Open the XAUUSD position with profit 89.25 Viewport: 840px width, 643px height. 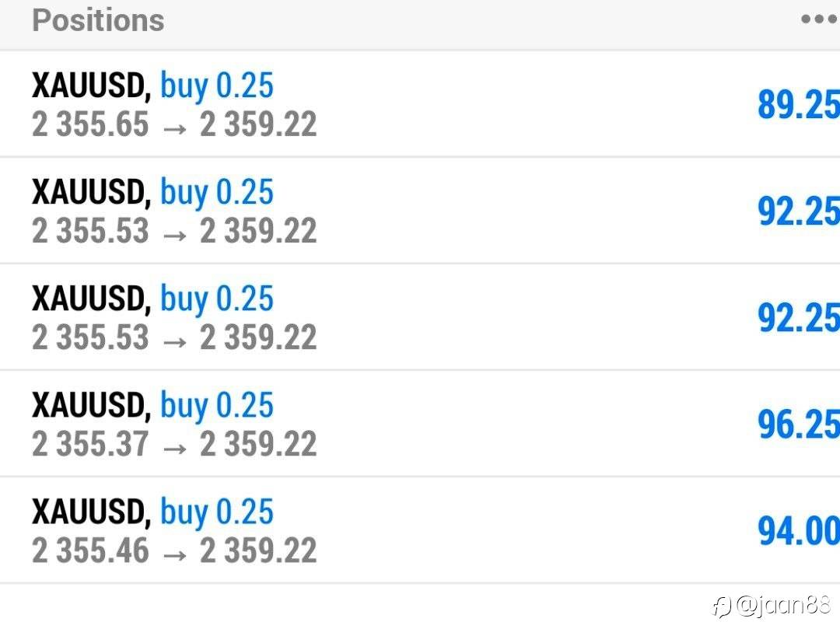pyautogui.click(x=420, y=104)
